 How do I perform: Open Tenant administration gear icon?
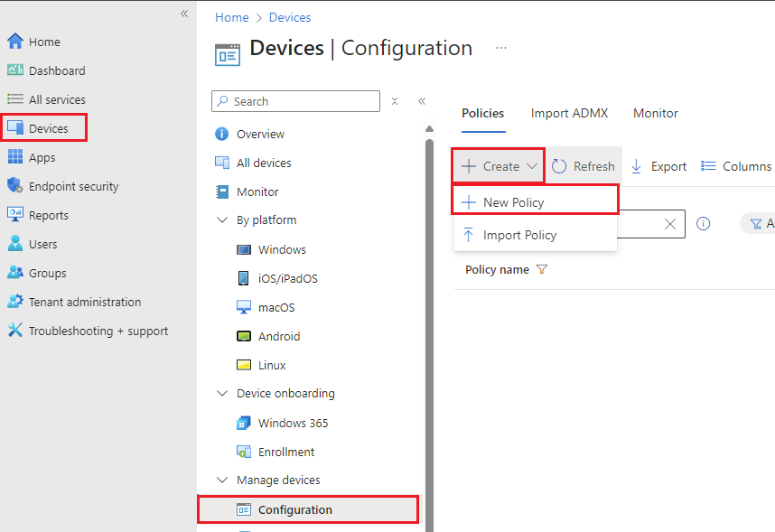[x=15, y=302]
